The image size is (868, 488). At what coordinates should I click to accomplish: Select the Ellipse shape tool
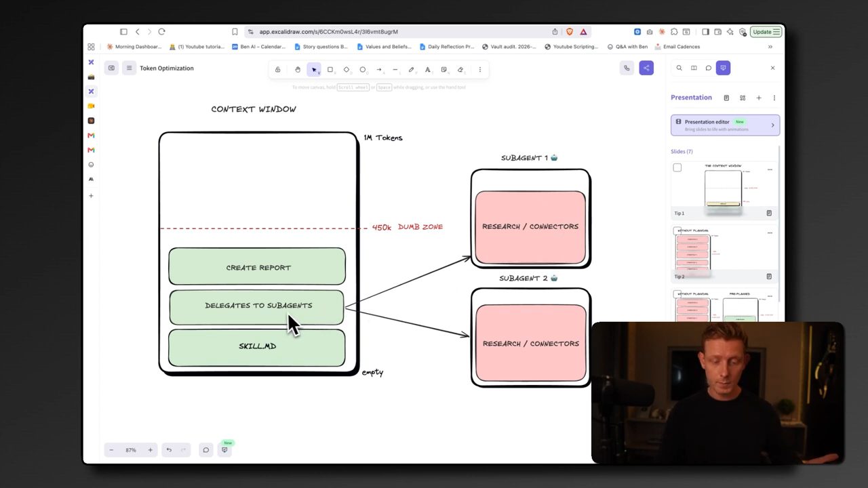click(363, 69)
